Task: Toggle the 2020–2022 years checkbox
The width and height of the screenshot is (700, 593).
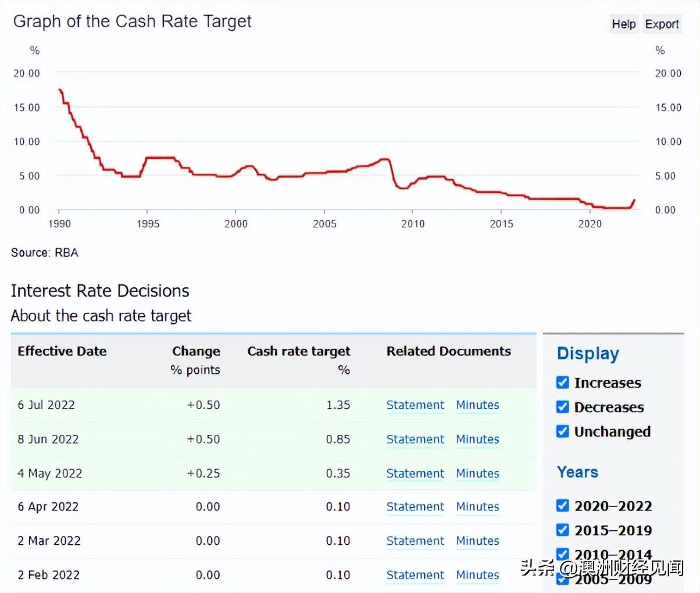Action: pyautogui.click(x=562, y=505)
